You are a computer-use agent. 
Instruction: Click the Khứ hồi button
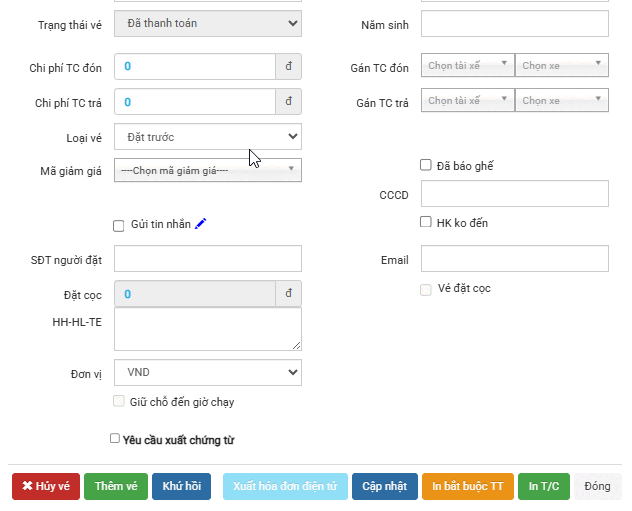[181, 487]
